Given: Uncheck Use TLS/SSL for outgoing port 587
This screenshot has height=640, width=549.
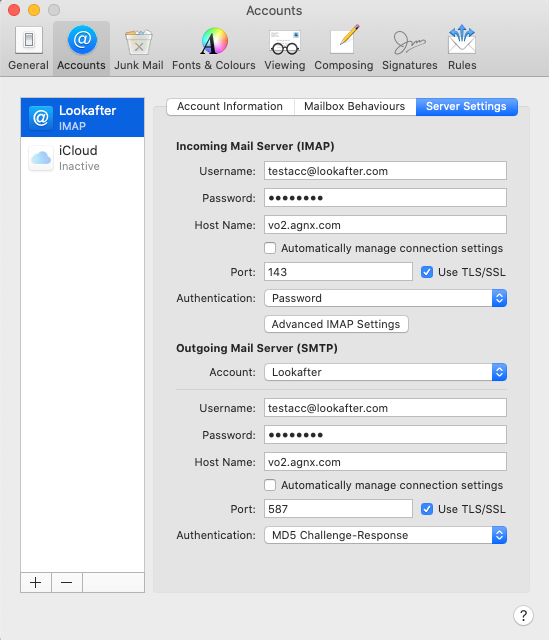Looking at the screenshot, I should coord(427,509).
